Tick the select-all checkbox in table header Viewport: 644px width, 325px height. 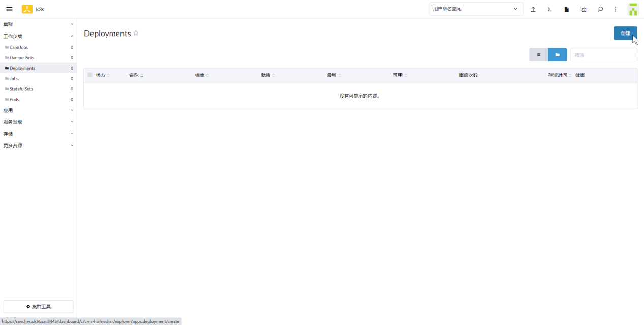click(90, 75)
